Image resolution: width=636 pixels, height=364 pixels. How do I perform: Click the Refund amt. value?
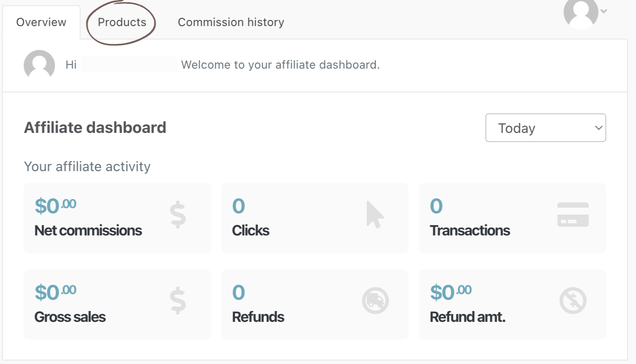click(450, 292)
